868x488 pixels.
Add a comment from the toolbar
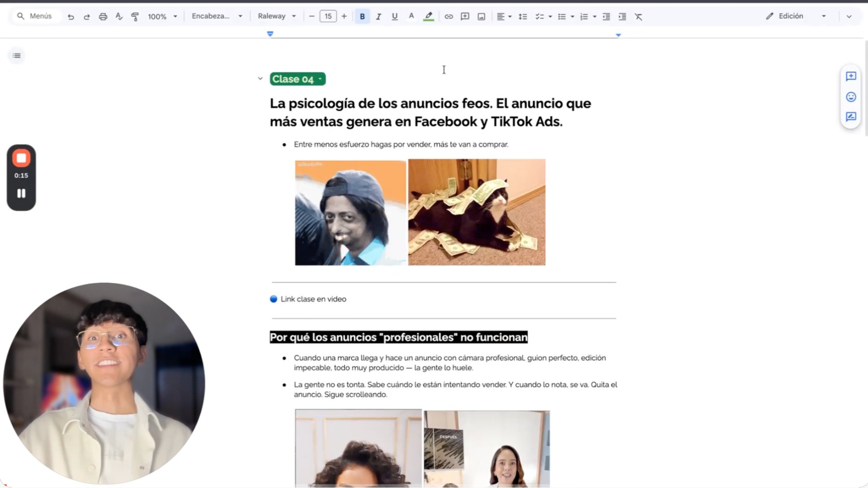tap(465, 17)
